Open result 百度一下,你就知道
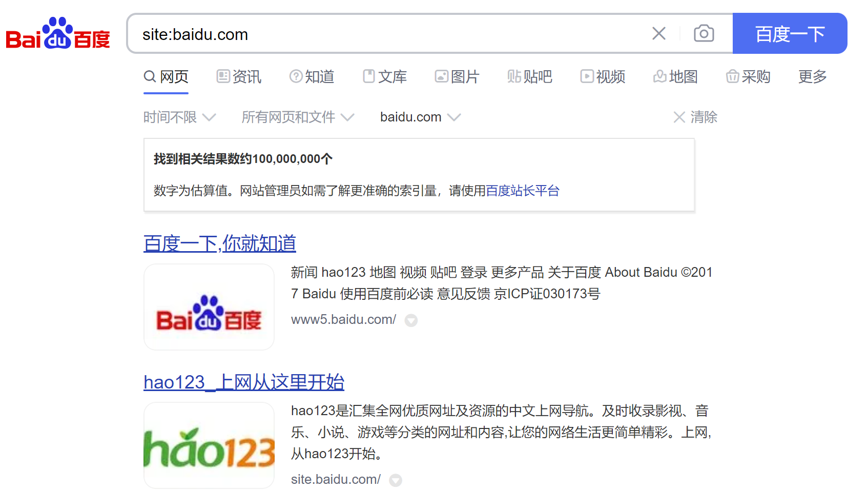The width and height of the screenshot is (868, 491). tap(220, 243)
